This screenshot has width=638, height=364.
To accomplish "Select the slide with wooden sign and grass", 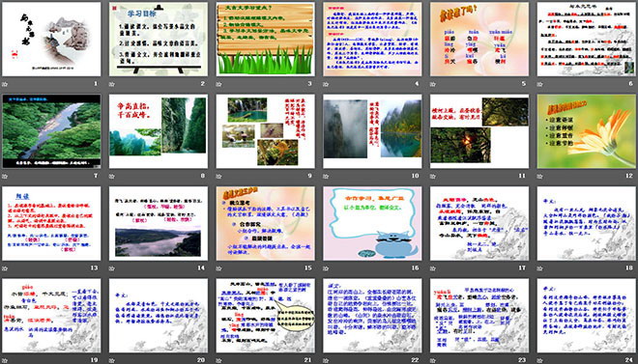I will 265,39.
